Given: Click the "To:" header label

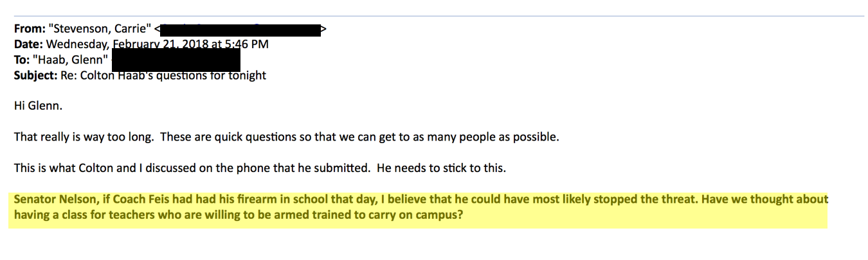Looking at the screenshot, I should [x=22, y=60].
